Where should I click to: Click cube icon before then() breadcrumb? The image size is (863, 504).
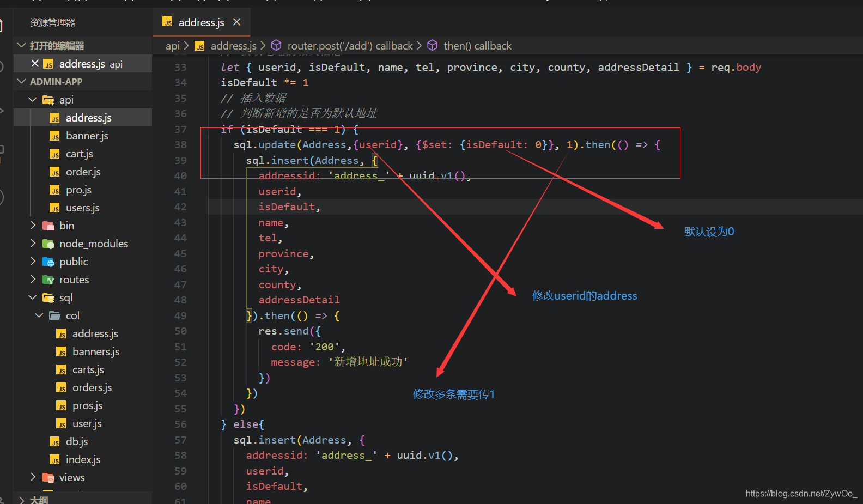pyautogui.click(x=432, y=45)
